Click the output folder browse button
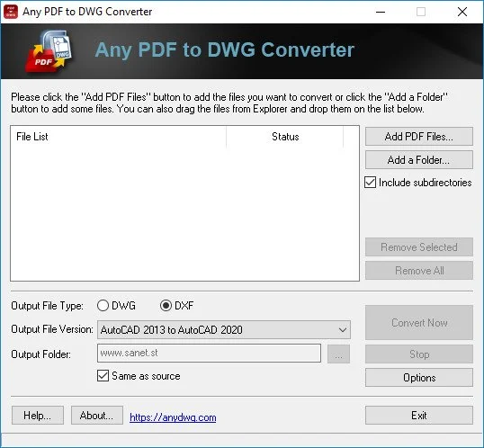This screenshot has width=484, height=448. point(338,354)
